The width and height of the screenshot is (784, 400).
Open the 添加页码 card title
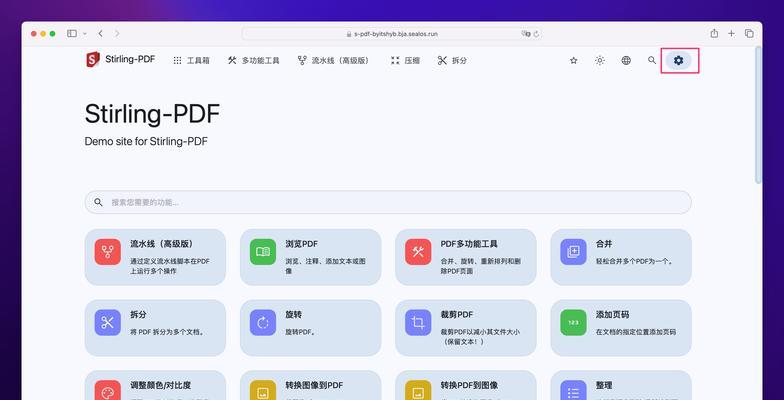[612, 314]
